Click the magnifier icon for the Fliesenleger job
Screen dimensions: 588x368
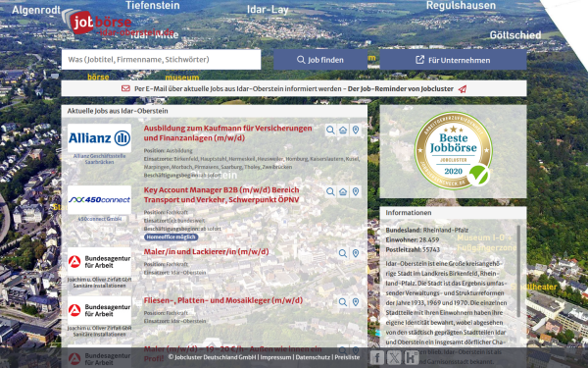[x=343, y=302]
